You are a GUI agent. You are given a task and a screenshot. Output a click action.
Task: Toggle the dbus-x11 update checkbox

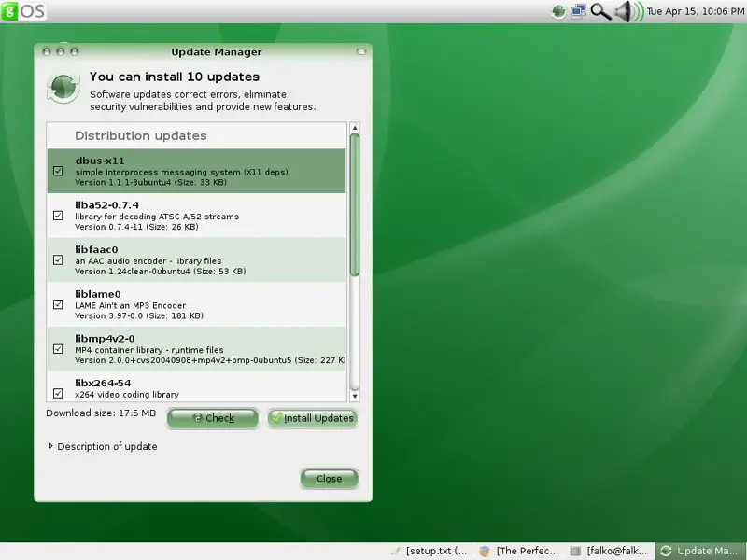click(58, 171)
